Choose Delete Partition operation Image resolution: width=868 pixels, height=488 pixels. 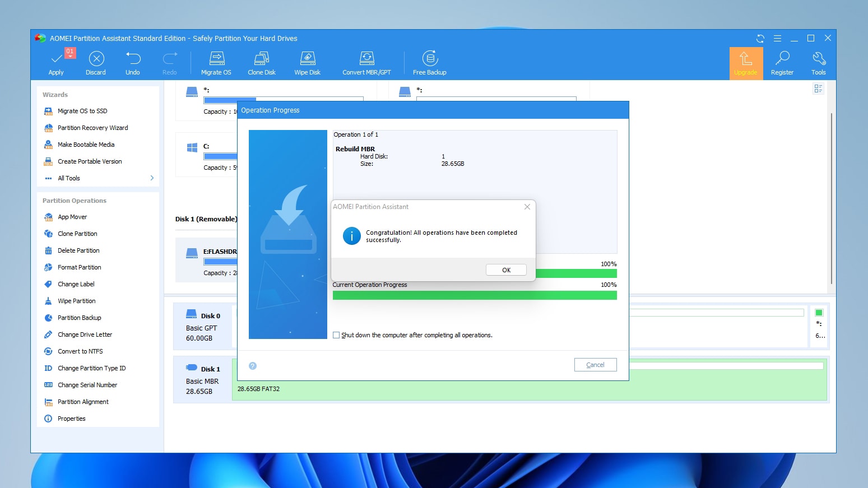(x=78, y=250)
